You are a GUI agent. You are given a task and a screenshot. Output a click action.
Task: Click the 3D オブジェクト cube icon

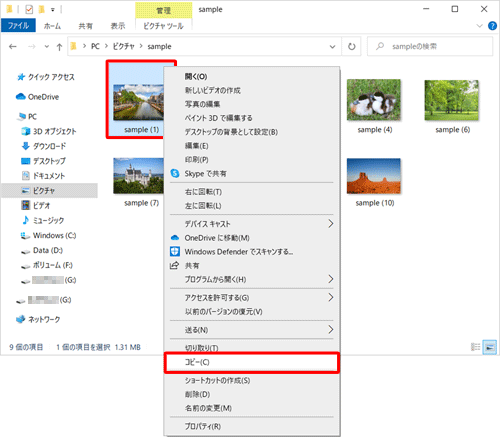(26, 131)
